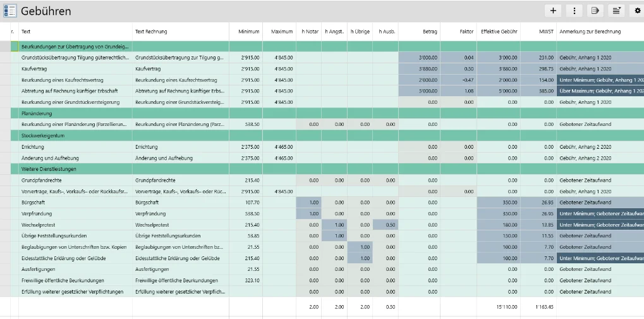Click the plus button to add a fee
Image resolution: width=644 pixels, height=319 pixels.
553,11
